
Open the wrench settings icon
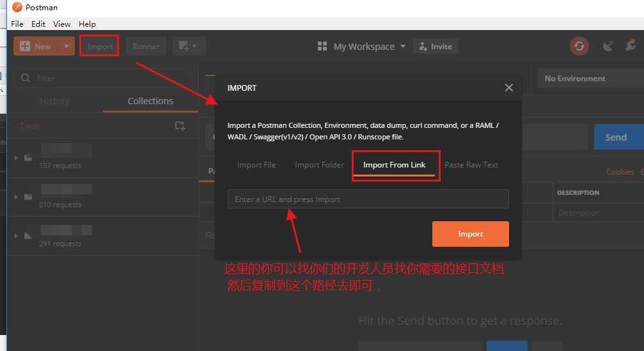(631, 45)
